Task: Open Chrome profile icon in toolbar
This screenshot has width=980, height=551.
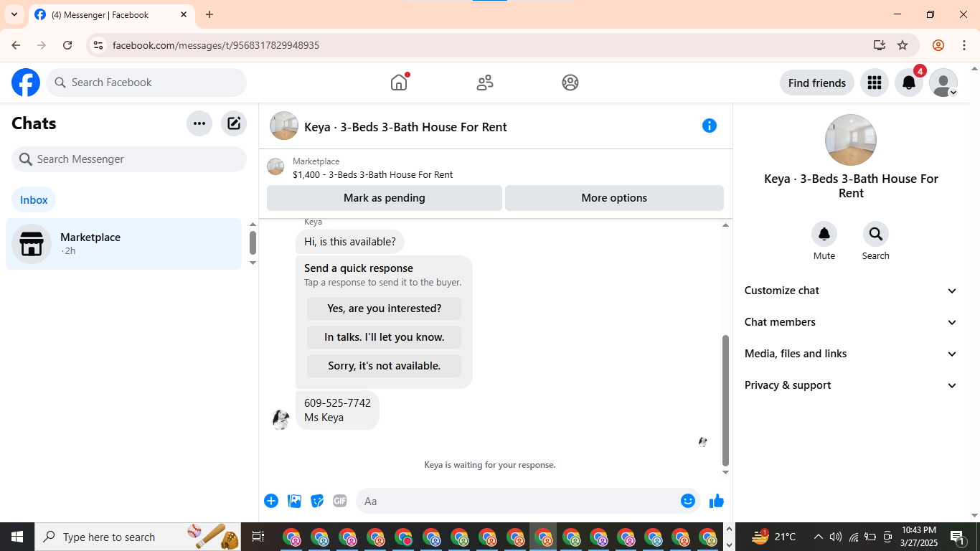Action: [938, 45]
